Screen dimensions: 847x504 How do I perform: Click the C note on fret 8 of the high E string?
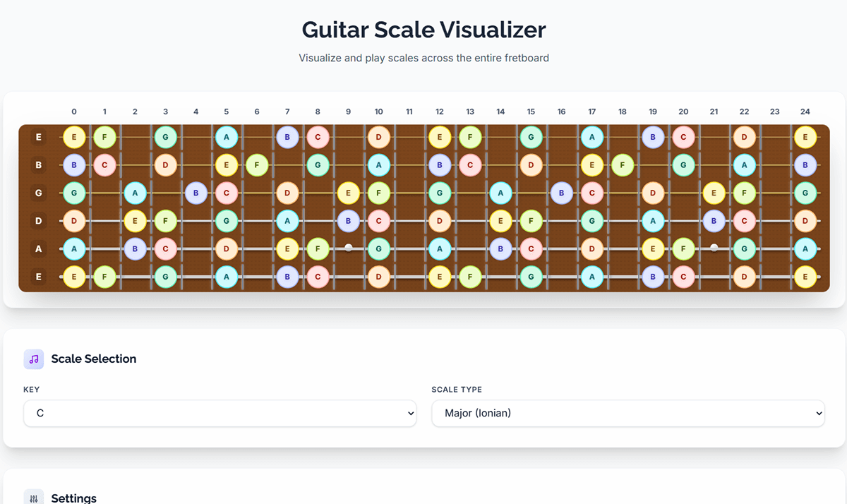pyautogui.click(x=318, y=137)
